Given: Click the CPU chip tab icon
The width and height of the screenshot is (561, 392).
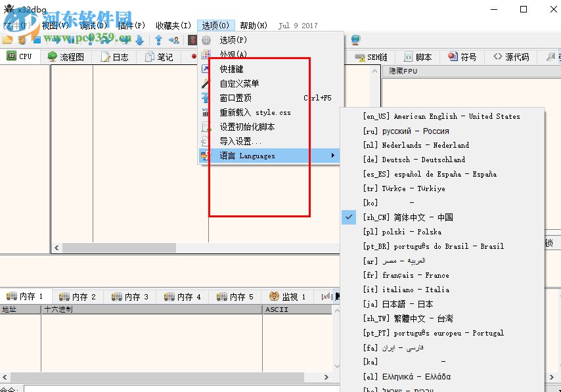Looking at the screenshot, I should pos(11,56).
